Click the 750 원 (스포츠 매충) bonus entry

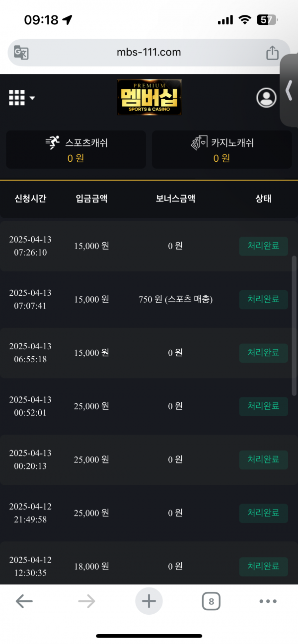(176, 299)
